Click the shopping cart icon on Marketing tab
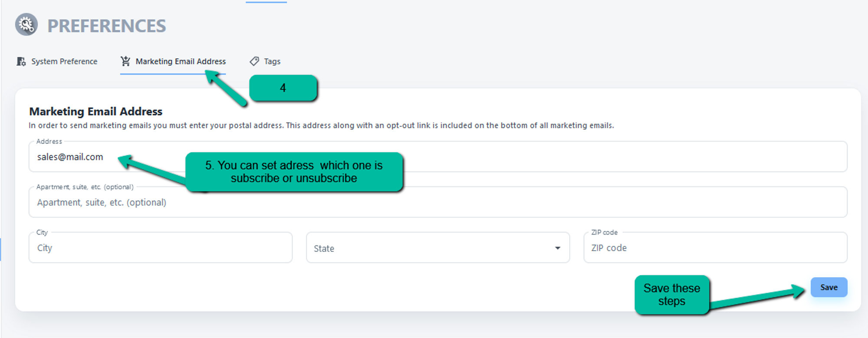This screenshot has height=338, width=868. point(125,61)
